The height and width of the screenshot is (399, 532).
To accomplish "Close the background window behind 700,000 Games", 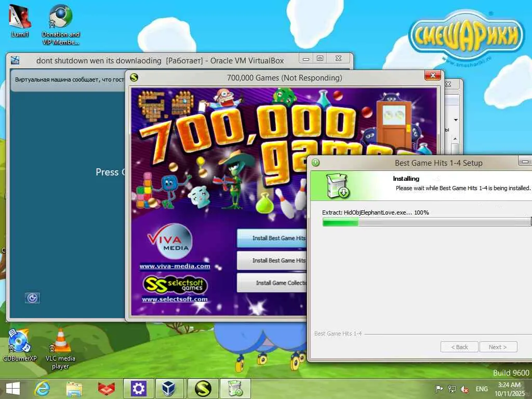I will point(448,84).
